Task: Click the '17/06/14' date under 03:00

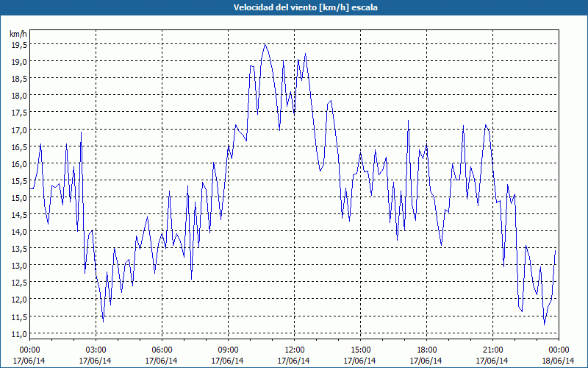Action: point(96,361)
